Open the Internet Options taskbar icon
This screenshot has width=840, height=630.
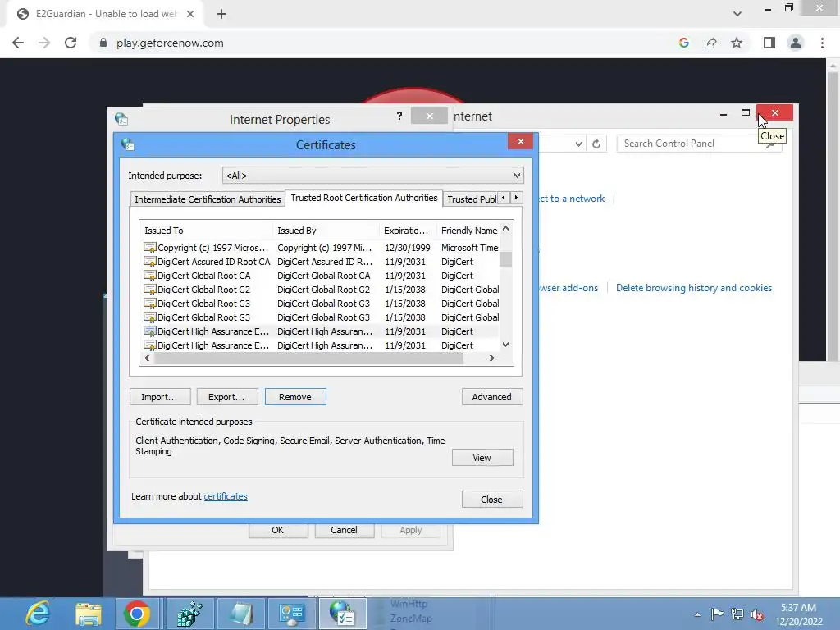343,614
